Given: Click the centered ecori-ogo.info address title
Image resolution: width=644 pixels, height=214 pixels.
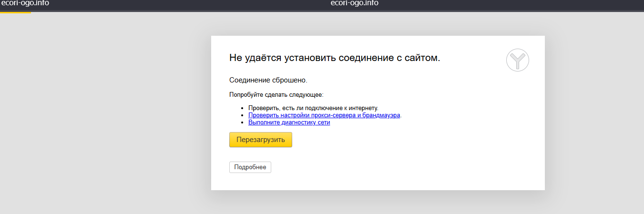Looking at the screenshot, I should coord(354,4).
